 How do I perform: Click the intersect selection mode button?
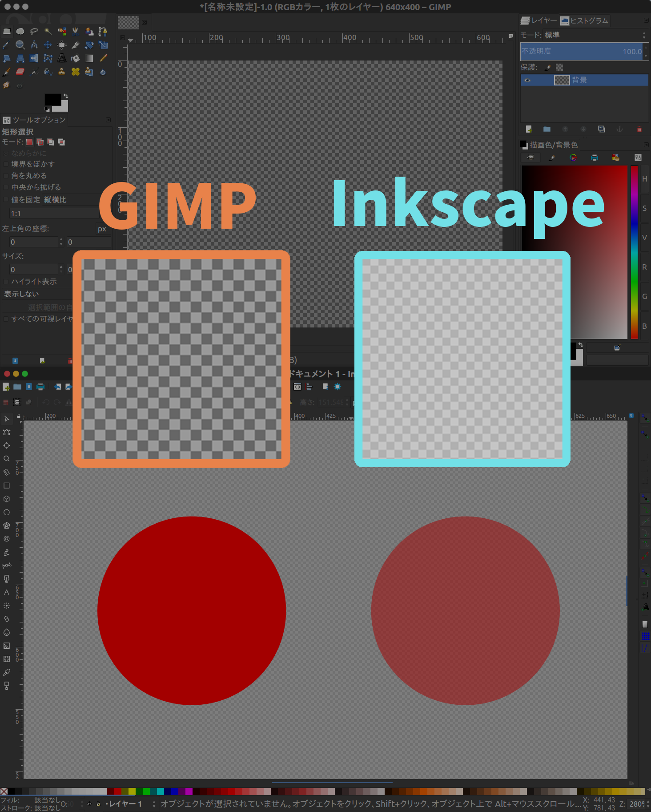(x=61, y=142)
